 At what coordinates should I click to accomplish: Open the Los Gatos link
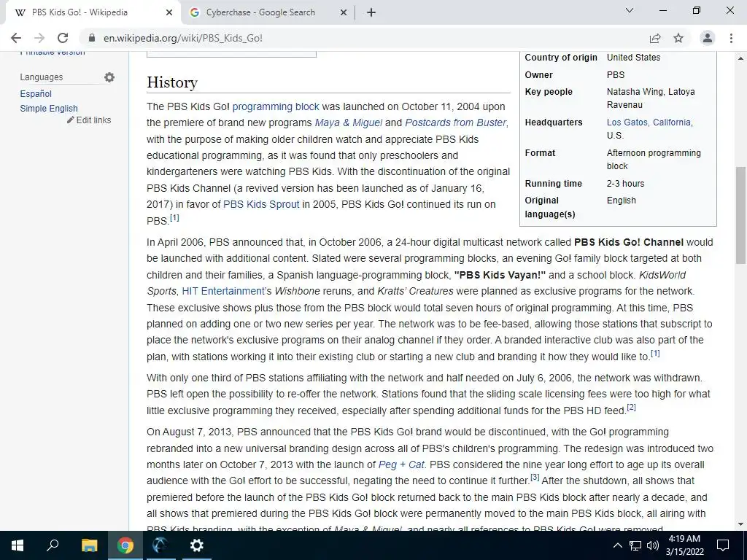pyautogui.click(x=627, y=122)
